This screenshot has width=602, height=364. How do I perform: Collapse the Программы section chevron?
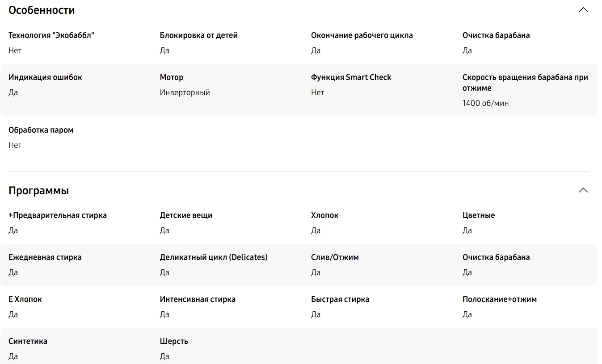583,190
